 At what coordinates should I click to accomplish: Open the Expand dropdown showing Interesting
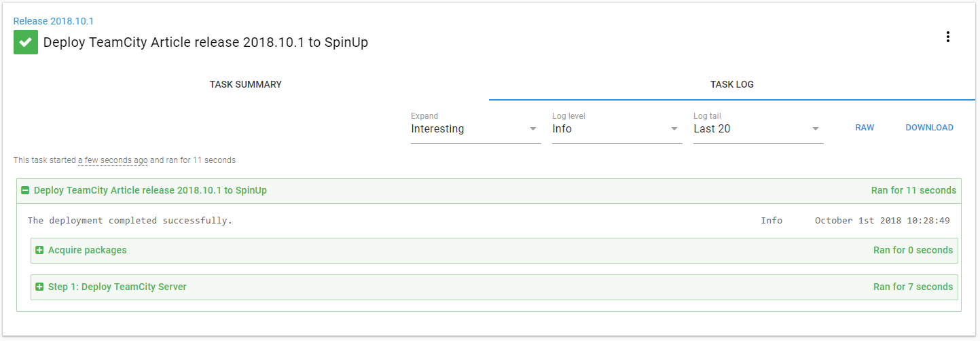pyautogui.click(x=475, y=129)
